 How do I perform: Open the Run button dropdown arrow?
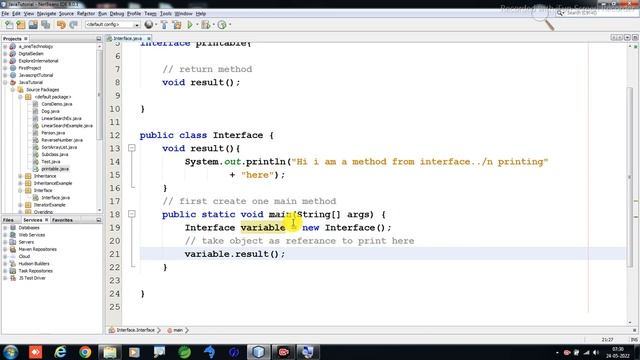tap(197, 25)
